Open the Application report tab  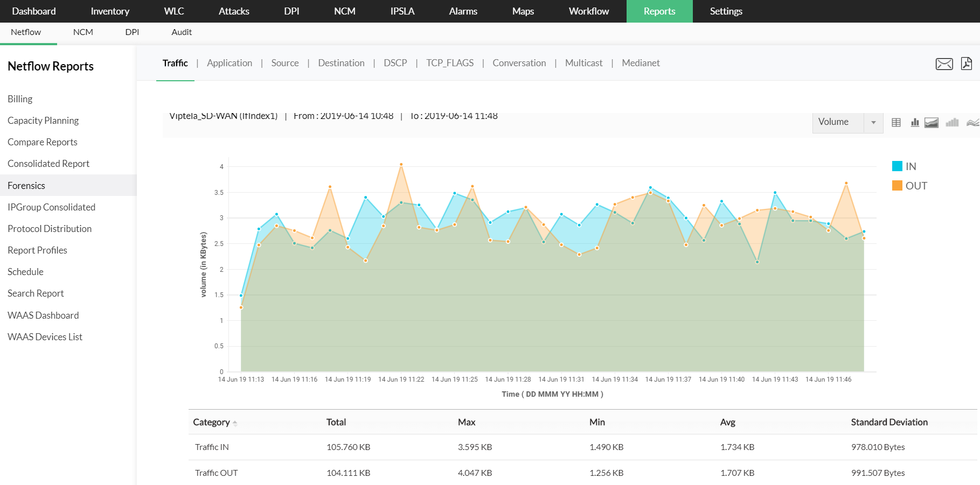(229, 63)
